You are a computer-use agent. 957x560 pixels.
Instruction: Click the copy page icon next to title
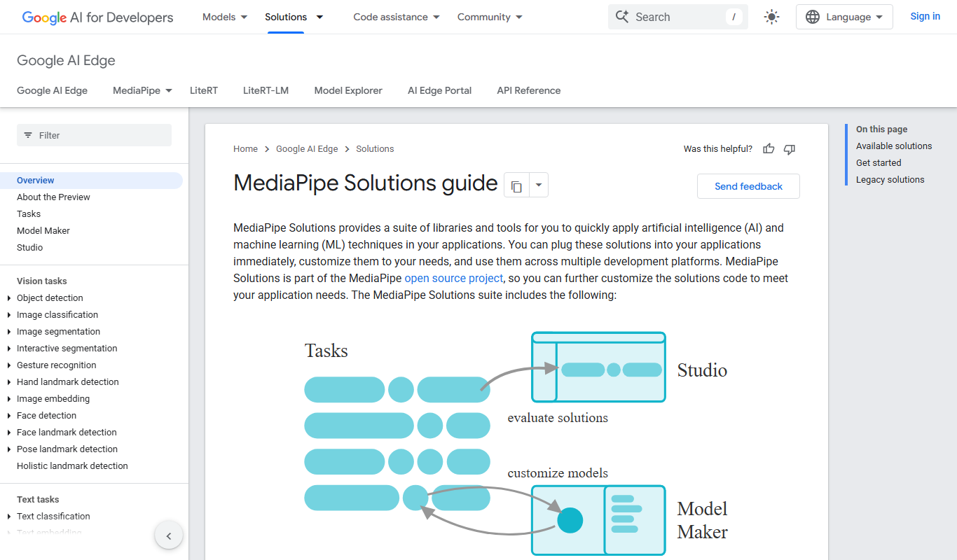coord(516,185)
